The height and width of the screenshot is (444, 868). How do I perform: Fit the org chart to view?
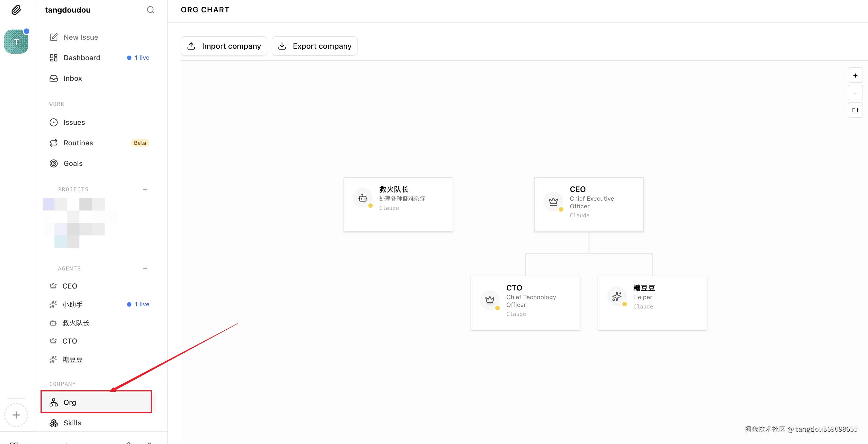[855, 110]
